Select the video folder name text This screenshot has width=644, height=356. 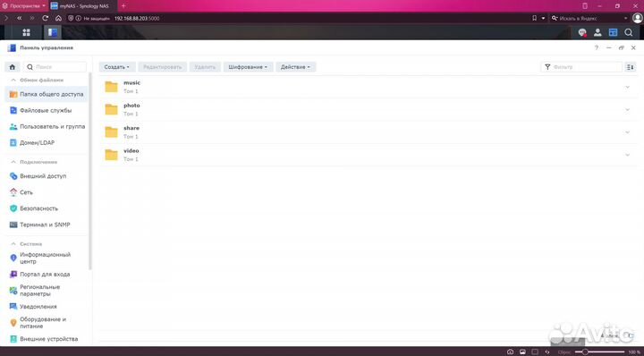point(131,150)
